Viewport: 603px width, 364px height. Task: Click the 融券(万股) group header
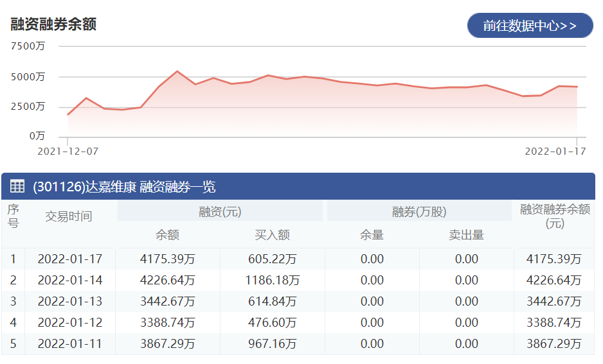[419, 212]
